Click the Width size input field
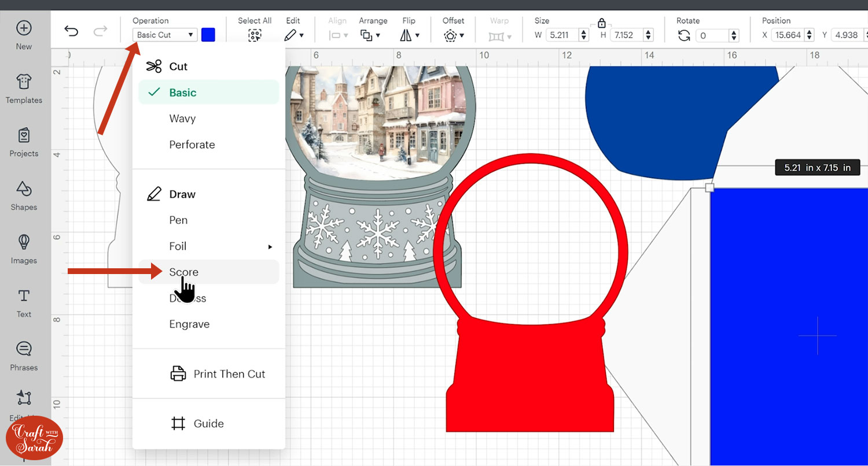This screenshot has width=868, height=466. [x=561, y=35]
